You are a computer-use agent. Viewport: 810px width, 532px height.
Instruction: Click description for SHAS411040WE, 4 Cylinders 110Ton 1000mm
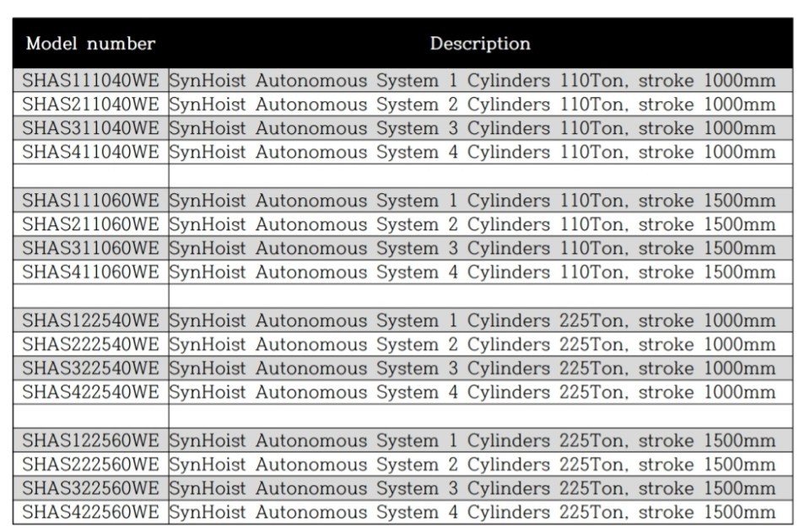(480, 153)
